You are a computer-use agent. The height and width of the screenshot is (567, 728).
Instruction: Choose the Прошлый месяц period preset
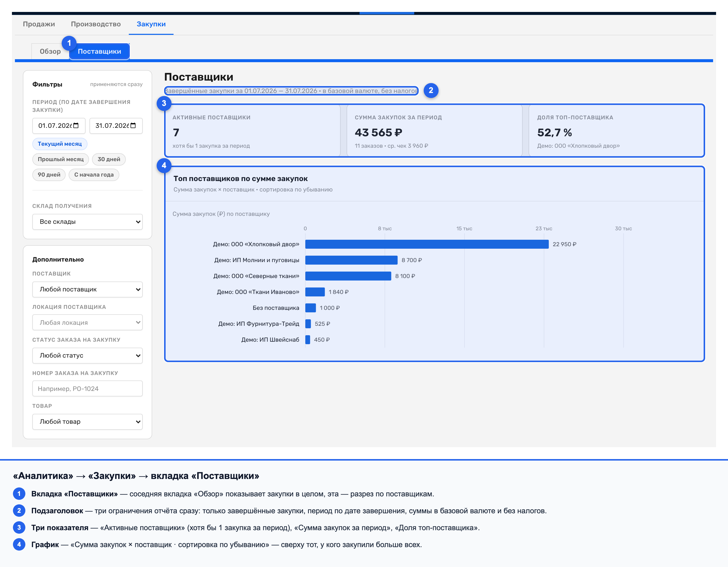(x=61, y=159)
